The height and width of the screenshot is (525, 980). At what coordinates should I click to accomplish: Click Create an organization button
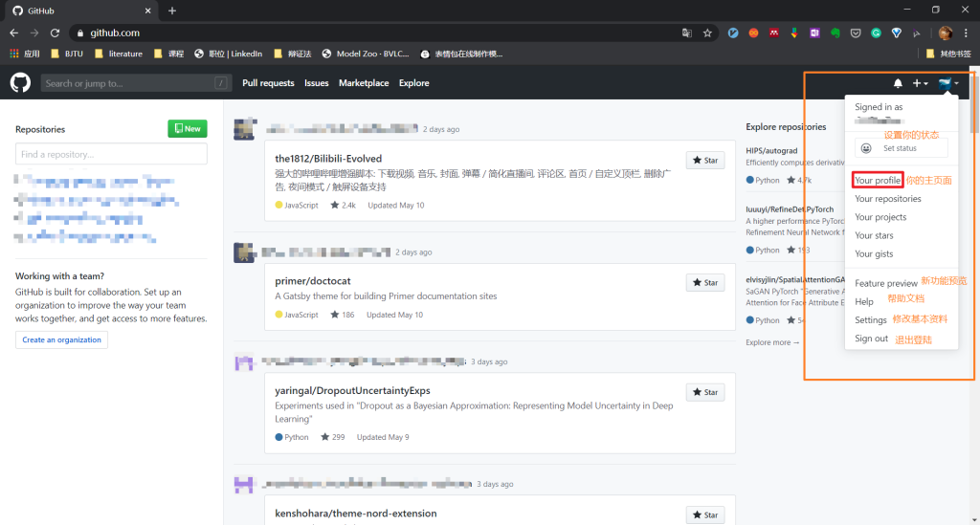tap(62, 339)
